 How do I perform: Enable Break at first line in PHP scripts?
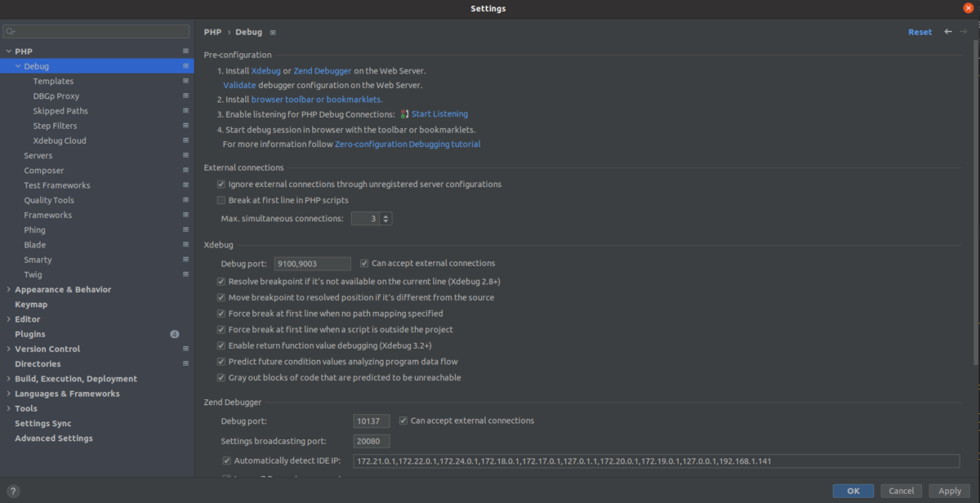pos(220,200)
